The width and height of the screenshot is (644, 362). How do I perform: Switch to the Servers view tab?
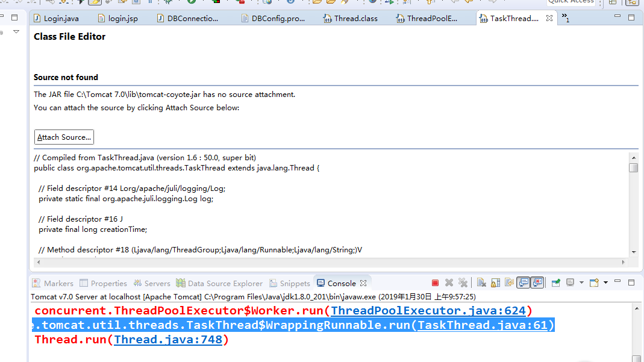click(152, 283)
